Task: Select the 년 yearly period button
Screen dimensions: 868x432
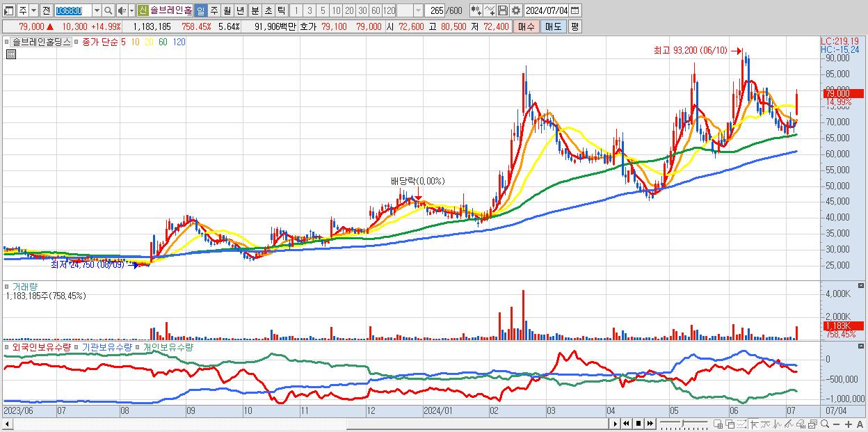Action: tap(240, 10)
